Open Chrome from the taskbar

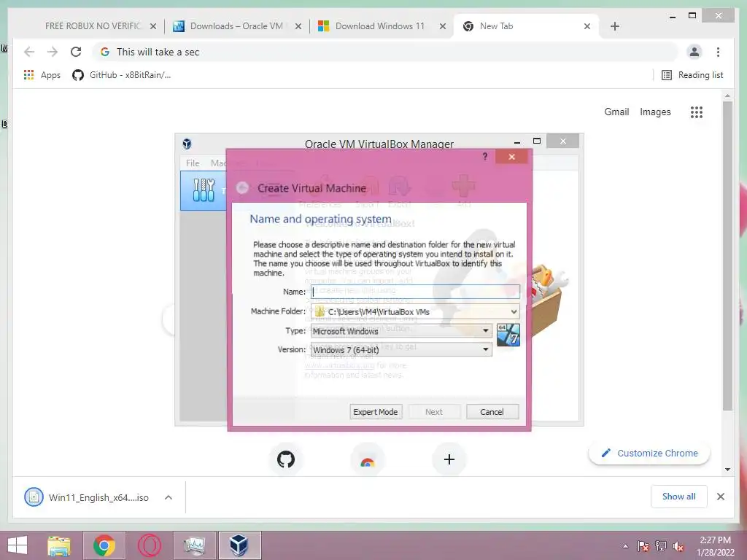(x=104, y=545)
